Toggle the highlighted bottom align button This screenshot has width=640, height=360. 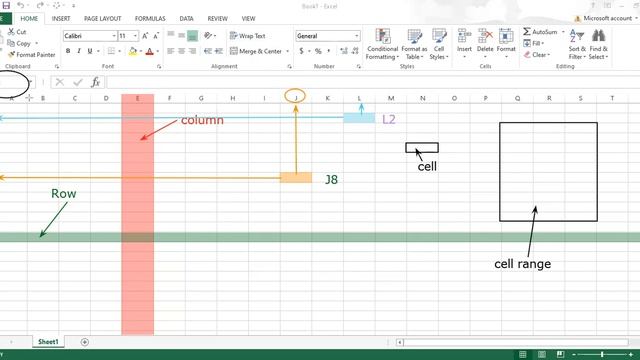[x=192, y=36]
